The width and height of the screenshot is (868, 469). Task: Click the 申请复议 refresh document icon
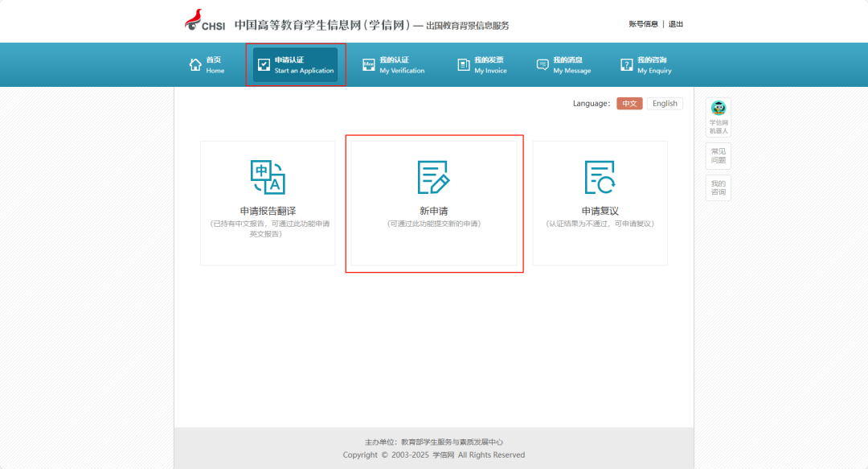click(600, 178)
